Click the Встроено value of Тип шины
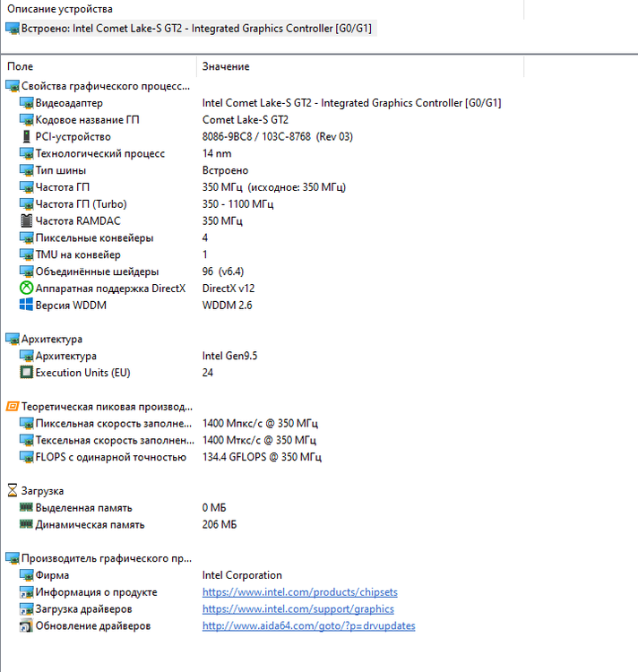Viewport: 638px width, 672px height. [226, 170]
